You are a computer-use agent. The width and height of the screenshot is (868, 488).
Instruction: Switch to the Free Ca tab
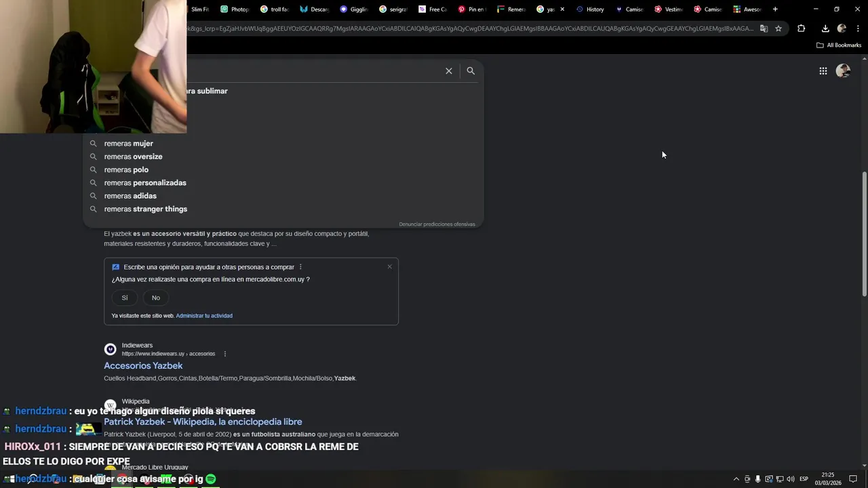(x=432, y=9)
